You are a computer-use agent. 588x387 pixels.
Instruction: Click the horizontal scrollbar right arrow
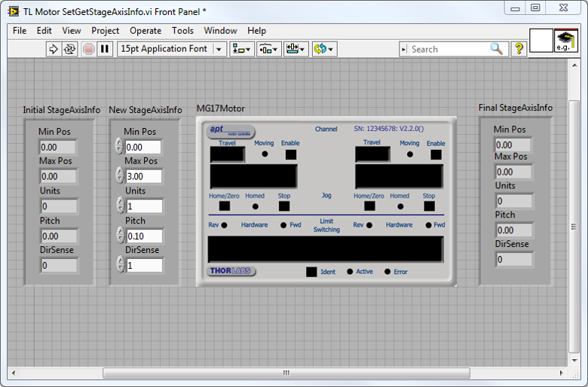pos(562,373)
